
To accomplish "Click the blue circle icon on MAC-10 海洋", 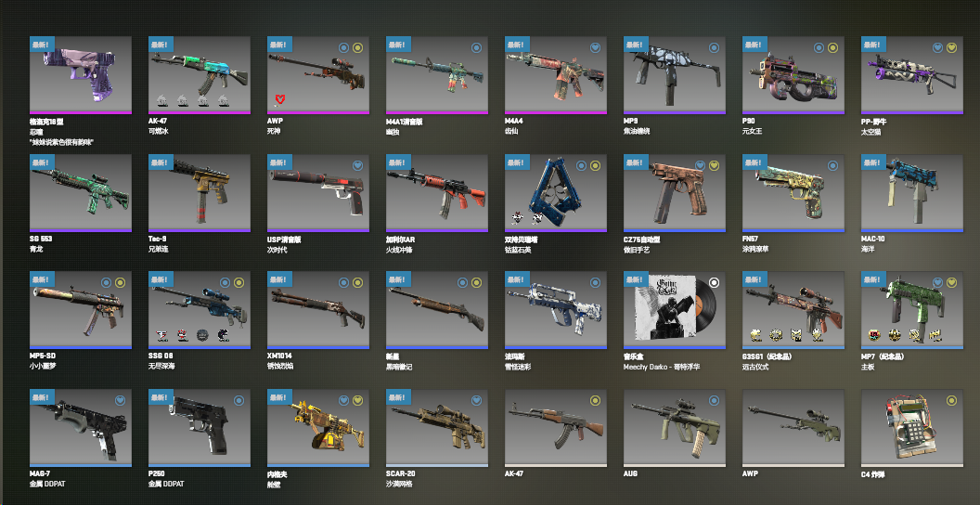I will coord(951,165).
